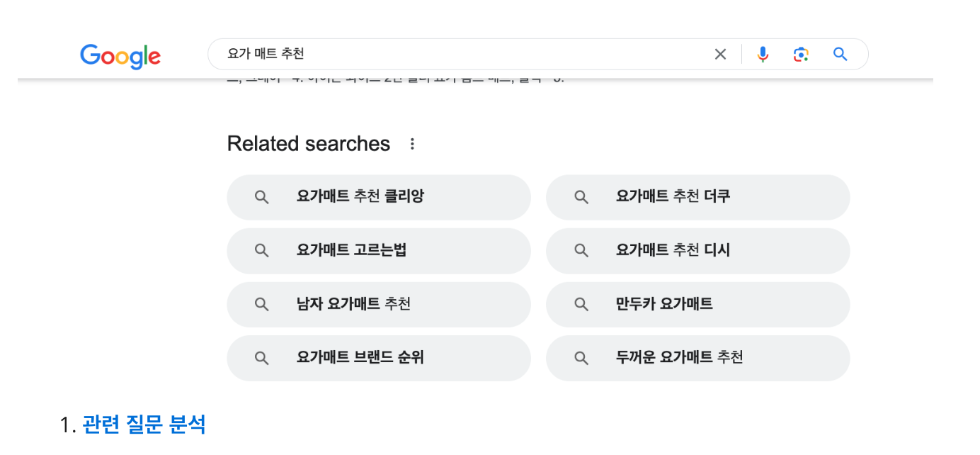This screenshot has width=980, height=455.
Task: Click the blue search magnifier icon
Action: tap(840, 54)
